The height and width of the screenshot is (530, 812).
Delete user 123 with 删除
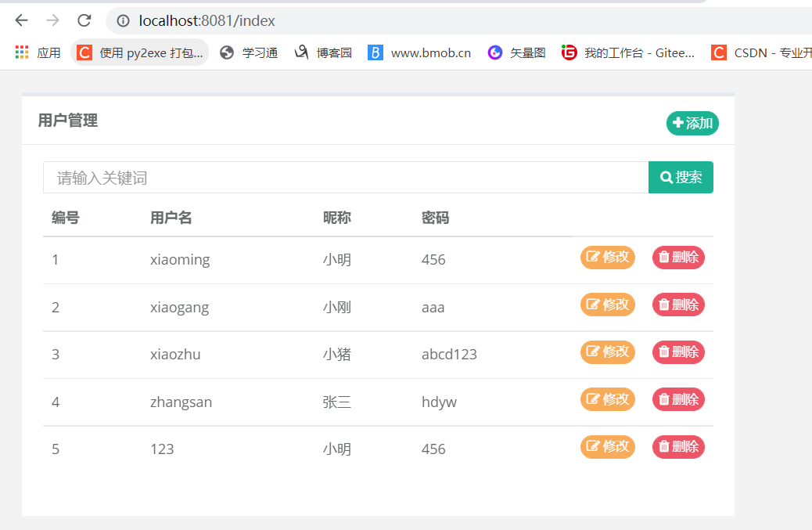point(678,446)
